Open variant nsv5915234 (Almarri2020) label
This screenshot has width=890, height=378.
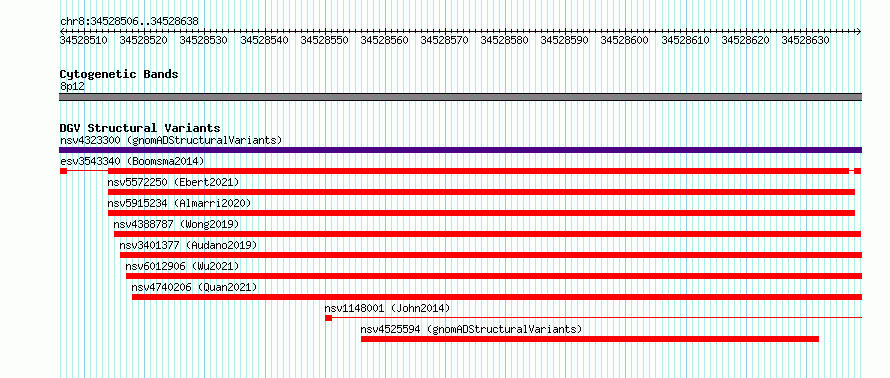click(x=179, y=203)
